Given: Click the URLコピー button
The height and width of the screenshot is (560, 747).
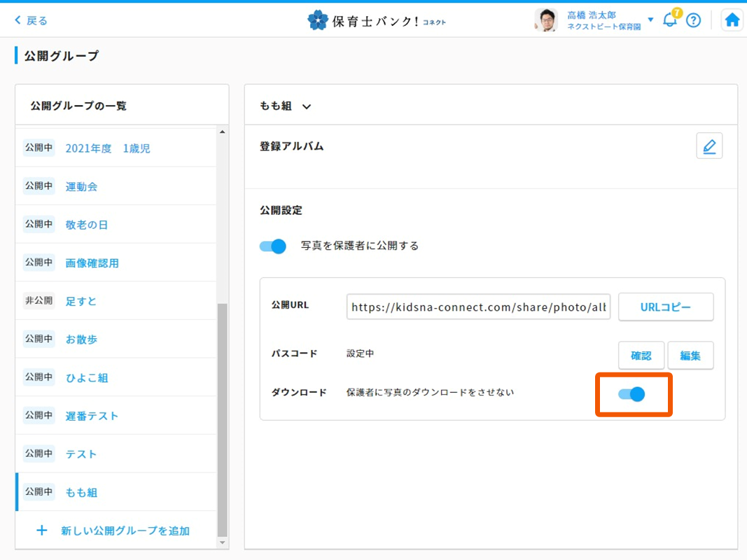Looking at the screenshot, I should 665,307.
